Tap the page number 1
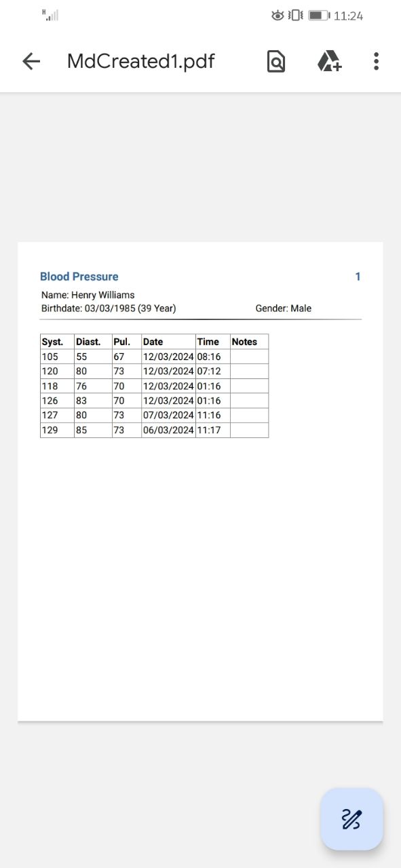The image size is (401, 868). 358,277
